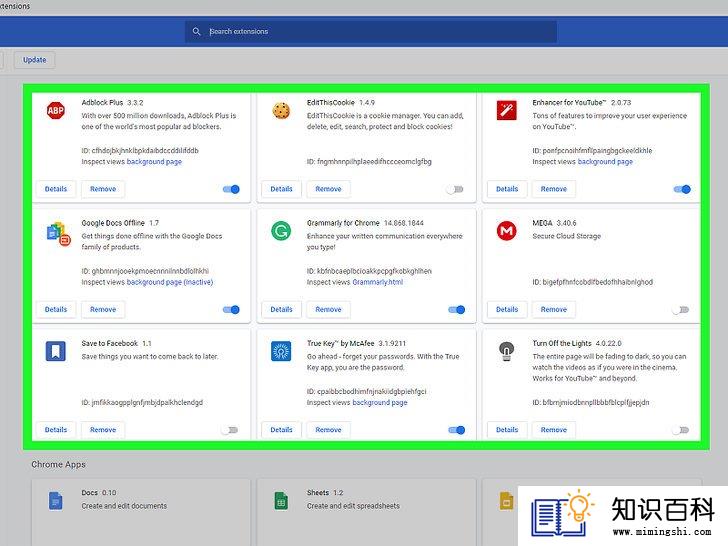This screenshot has height=546, width=728.
Task: Click the Google Docs Offline icon
Action: 58,234
